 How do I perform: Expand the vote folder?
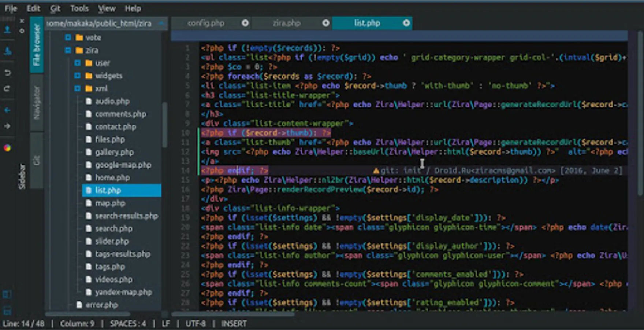coord(68,37)
